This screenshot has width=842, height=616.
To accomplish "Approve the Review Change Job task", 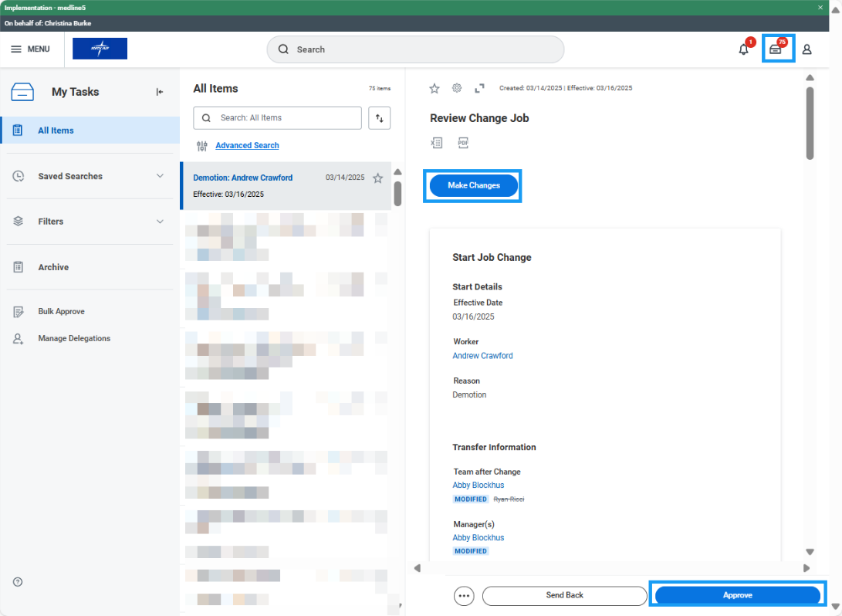I will tap(737, 595).
